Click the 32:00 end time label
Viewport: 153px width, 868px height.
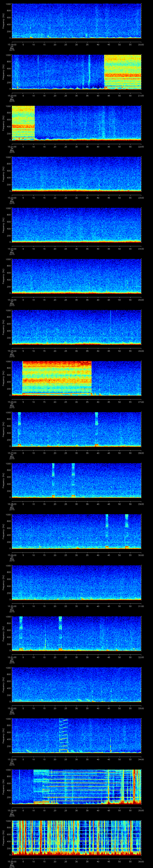(x=141, y=657)
